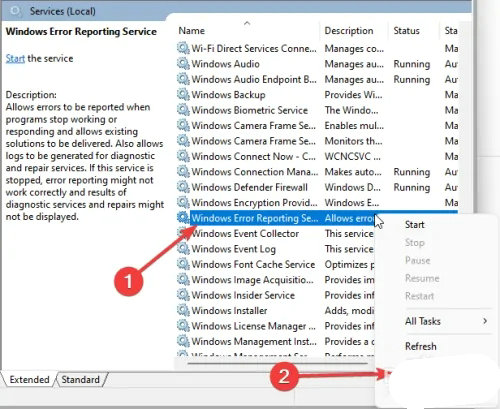Click gear icon beside Windows Event Log
The image size is (500, 409).
pyautogui.click(x=183, y=248)
